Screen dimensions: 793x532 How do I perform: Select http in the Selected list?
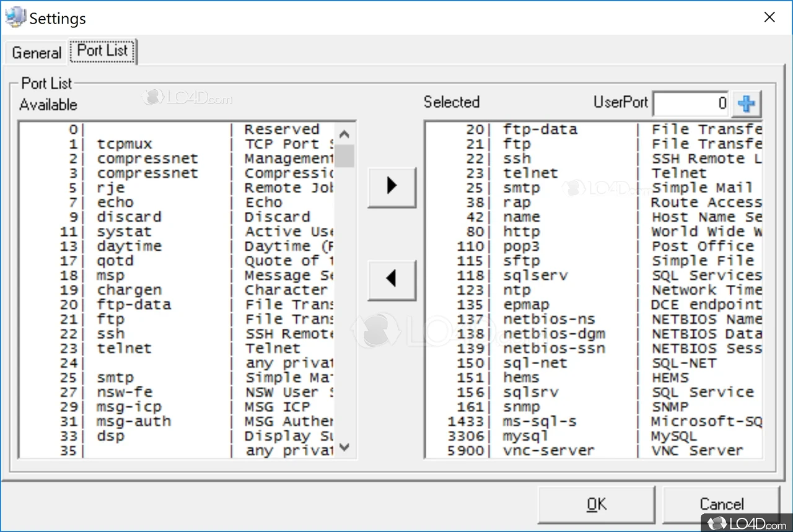tap(594, 232)
